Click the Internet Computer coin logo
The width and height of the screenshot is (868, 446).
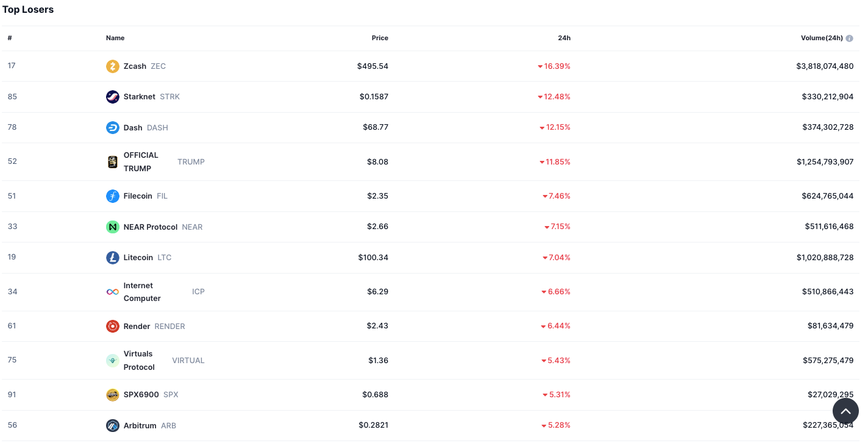click(112, 291)
